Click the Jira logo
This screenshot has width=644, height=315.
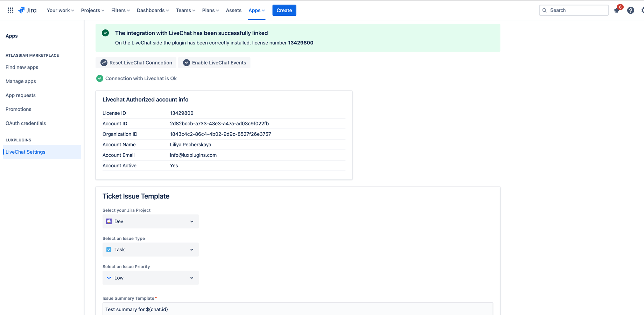click(27, 10)
